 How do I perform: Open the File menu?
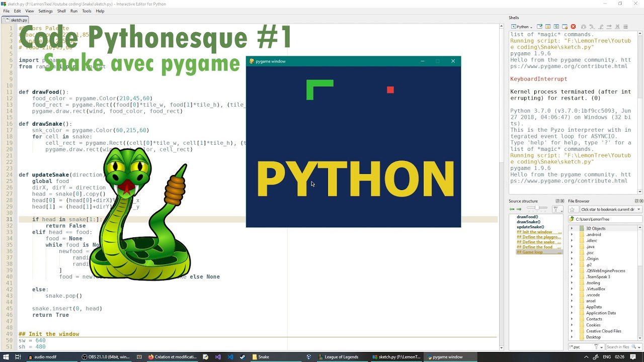6,11
